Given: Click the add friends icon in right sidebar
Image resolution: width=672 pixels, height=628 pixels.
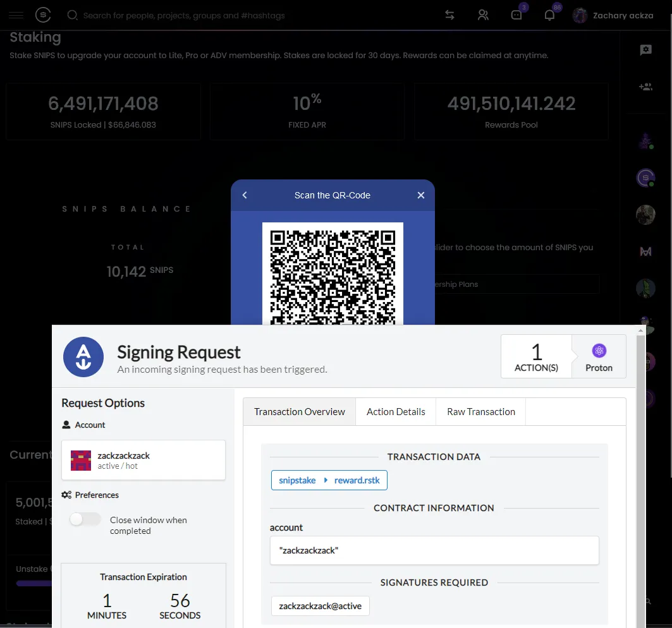Looking at the screenshot, I should tap(646, 87).
